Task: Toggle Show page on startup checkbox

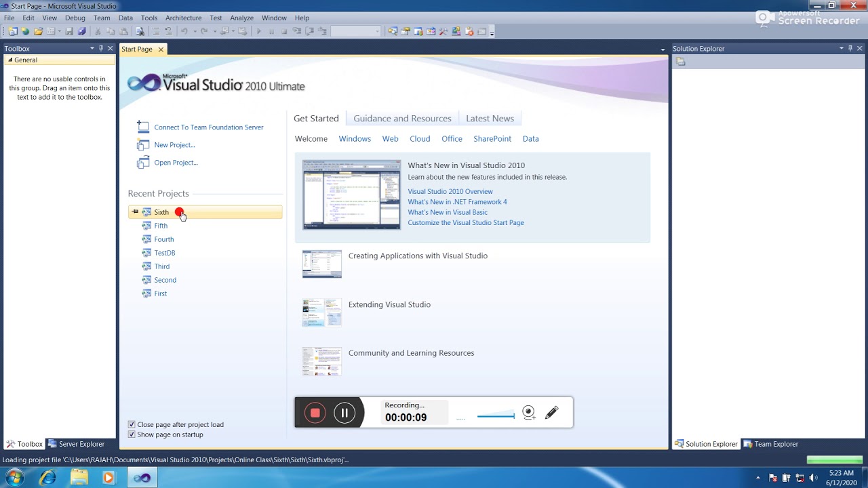Action: pos(132,434)
